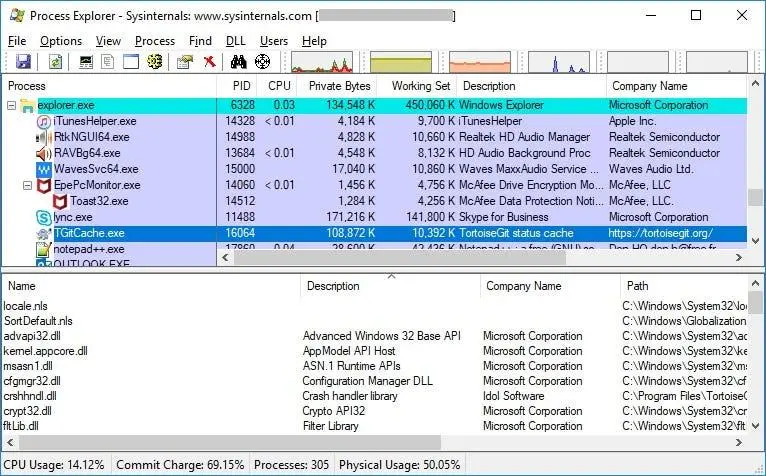Image resolution: width=766 pixels, height=476 pixels.
Task: Click the Commit Charge status bar field
Action: tap(180, 465)
